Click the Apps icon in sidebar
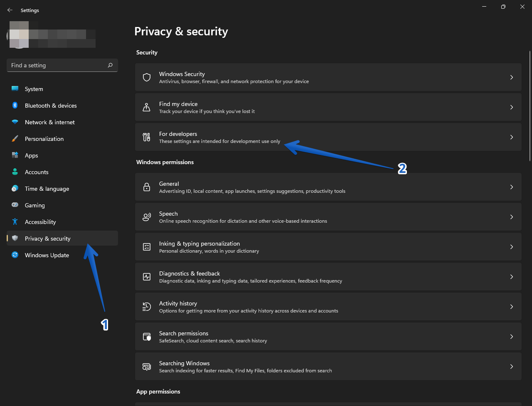 15,155
